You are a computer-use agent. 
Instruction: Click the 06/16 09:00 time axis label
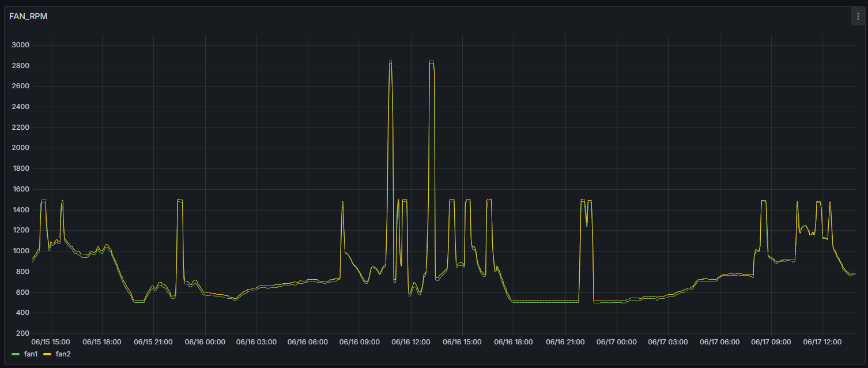[x=359, y=342]
